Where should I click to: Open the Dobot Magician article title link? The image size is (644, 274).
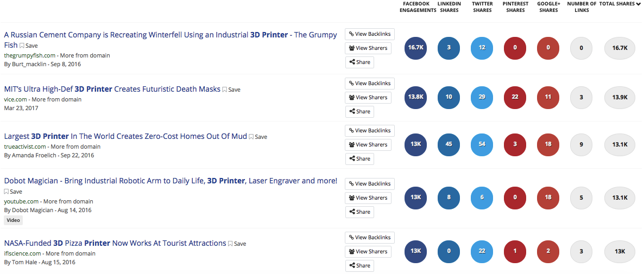[171, 181]
